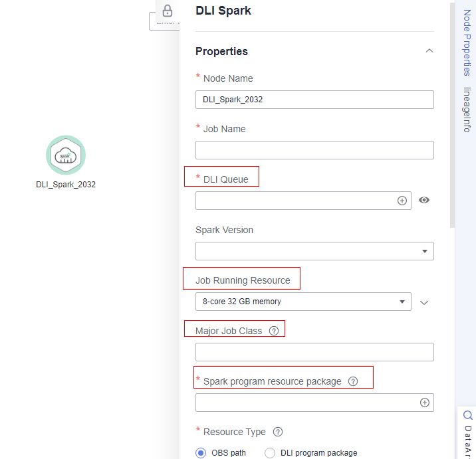Click the Major Job Class input field
The image size is (476, 459).
[314, 352]
